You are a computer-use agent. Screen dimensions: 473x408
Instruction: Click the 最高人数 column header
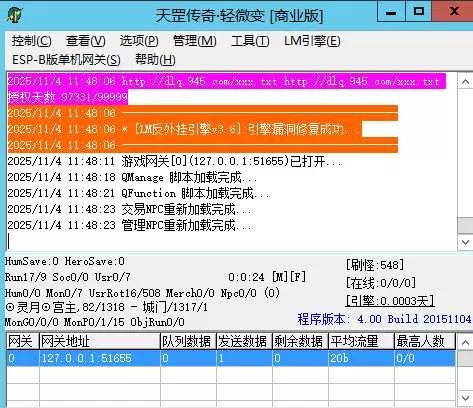[x=425, y=341]
